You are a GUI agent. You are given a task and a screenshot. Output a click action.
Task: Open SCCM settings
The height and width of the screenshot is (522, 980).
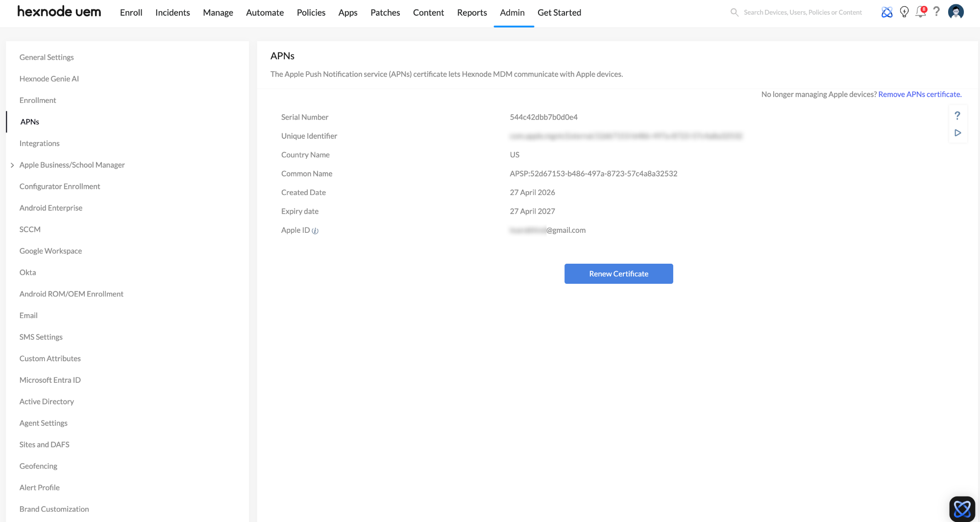[30, 230]
